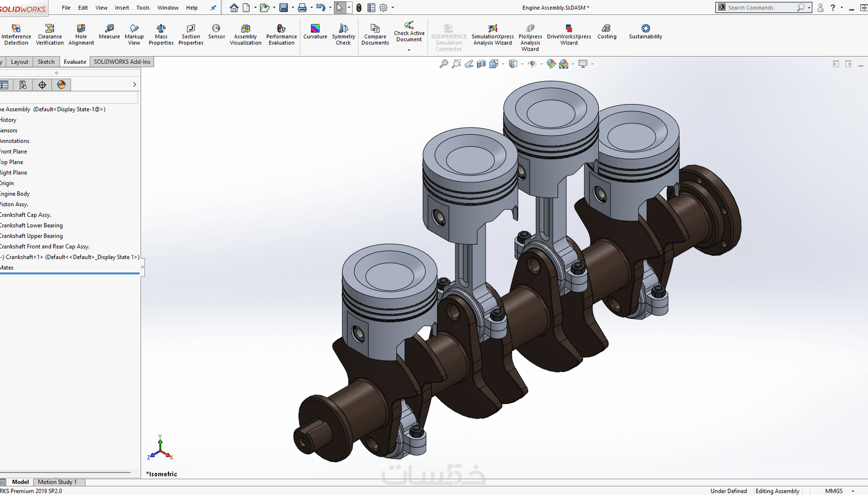Select Crankshaft Lower Bearing in tree
The height and width of the screenshot is (495, 868).
tap(31, 226)
